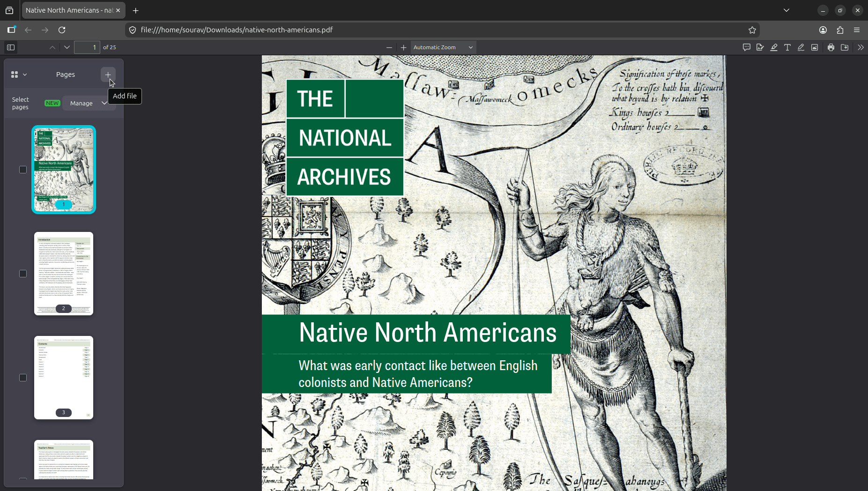Open the Firefox application menu
The width and height of the screenshot is (868, 491).
(x=857, y=30)
